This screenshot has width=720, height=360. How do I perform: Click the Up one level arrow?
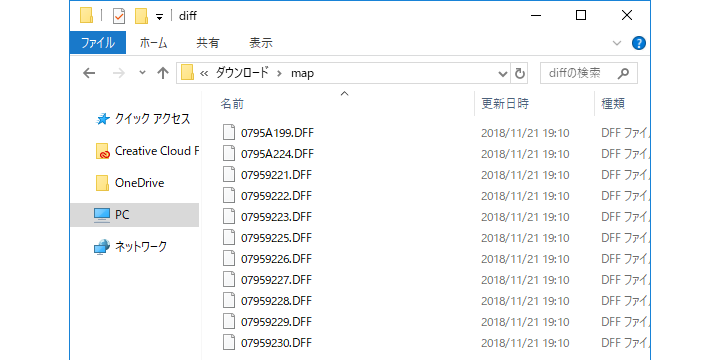pyautogui.click(x=163, y=73)
